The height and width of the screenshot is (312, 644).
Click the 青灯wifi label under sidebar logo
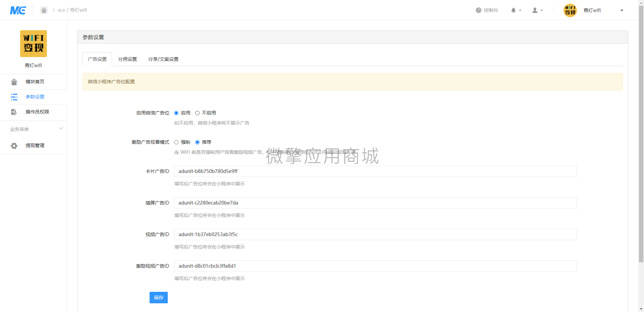tap(34, 65)
